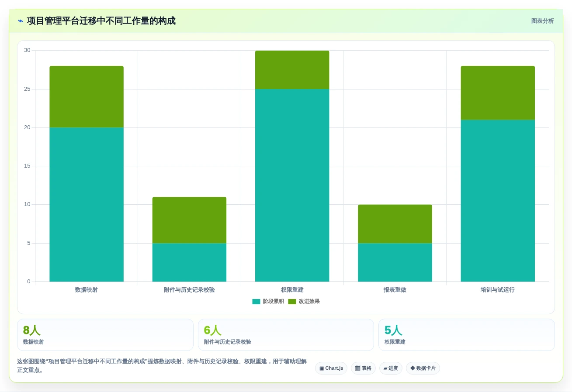Click the 数据映射 x-axis label
Viewport: 572px width, 392px height.
(x=87, y=290)
